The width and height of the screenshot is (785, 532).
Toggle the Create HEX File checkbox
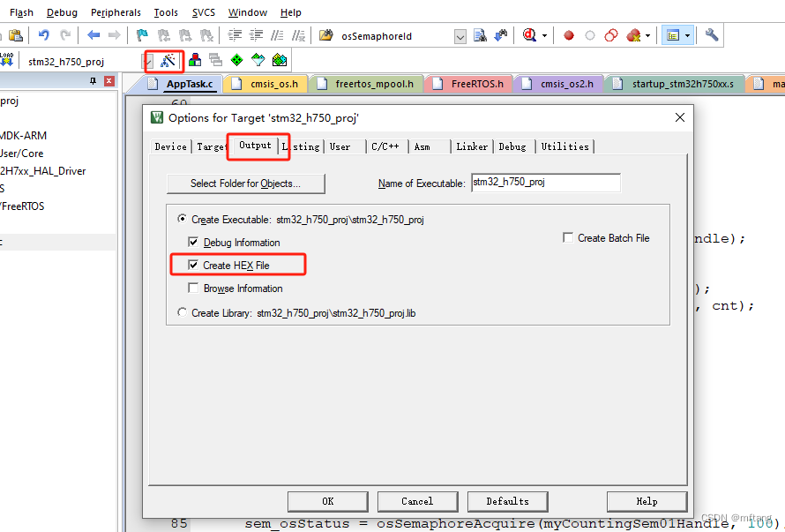[193, 265]
